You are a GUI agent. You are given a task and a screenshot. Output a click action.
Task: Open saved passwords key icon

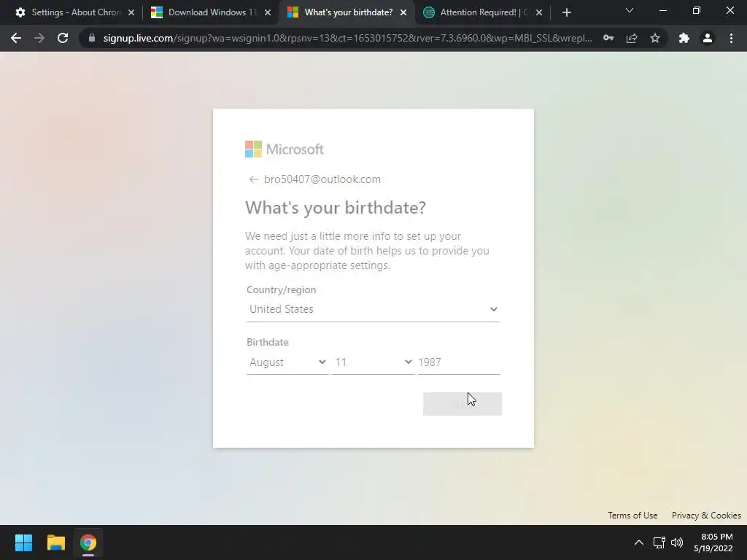(608, 38)
